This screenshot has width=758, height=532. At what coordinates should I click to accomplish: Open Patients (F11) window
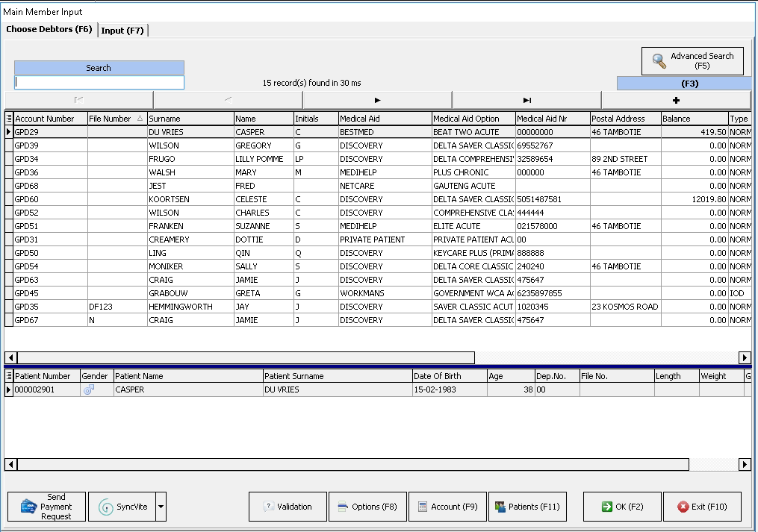(x=527, y=507)
